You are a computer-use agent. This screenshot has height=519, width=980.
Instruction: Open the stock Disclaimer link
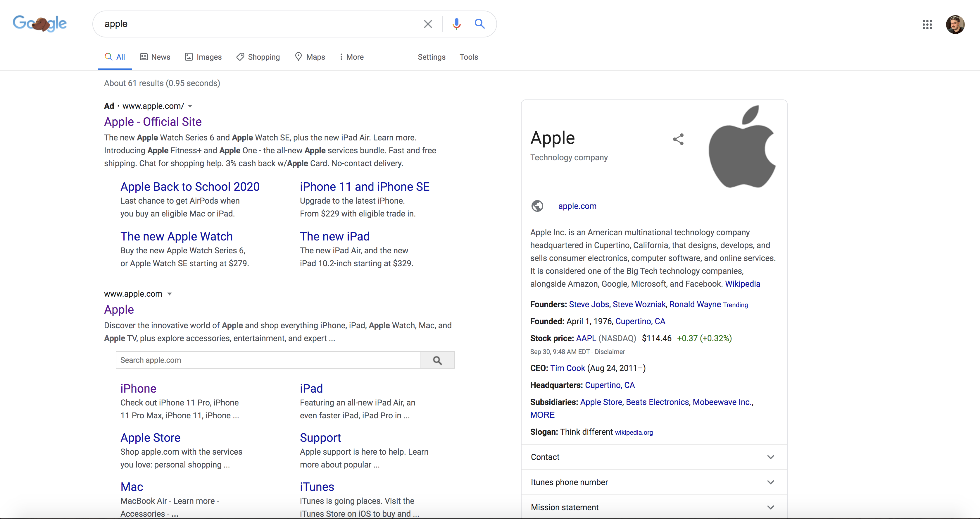(610, 352)
